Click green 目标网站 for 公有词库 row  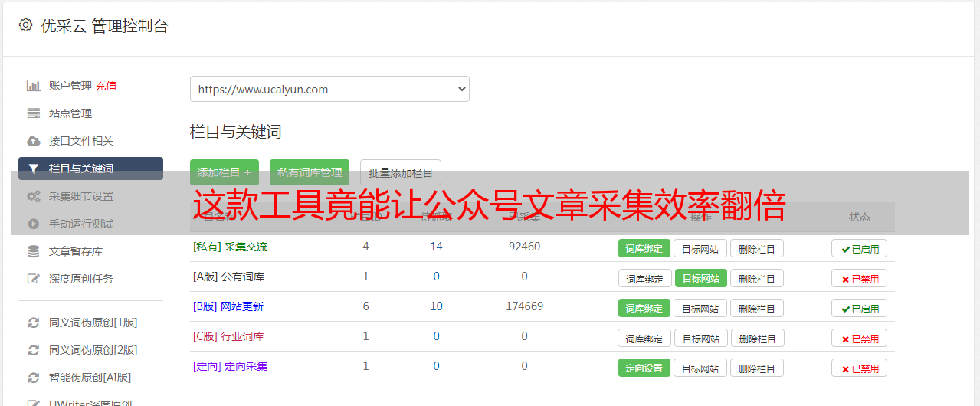click(x=701, y=278)
